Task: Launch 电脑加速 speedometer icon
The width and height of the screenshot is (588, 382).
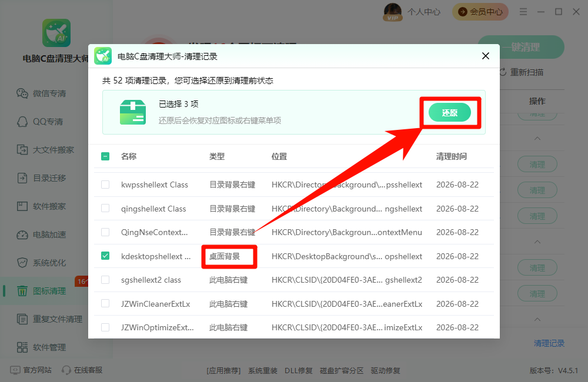Action: (x=22, y=234)
